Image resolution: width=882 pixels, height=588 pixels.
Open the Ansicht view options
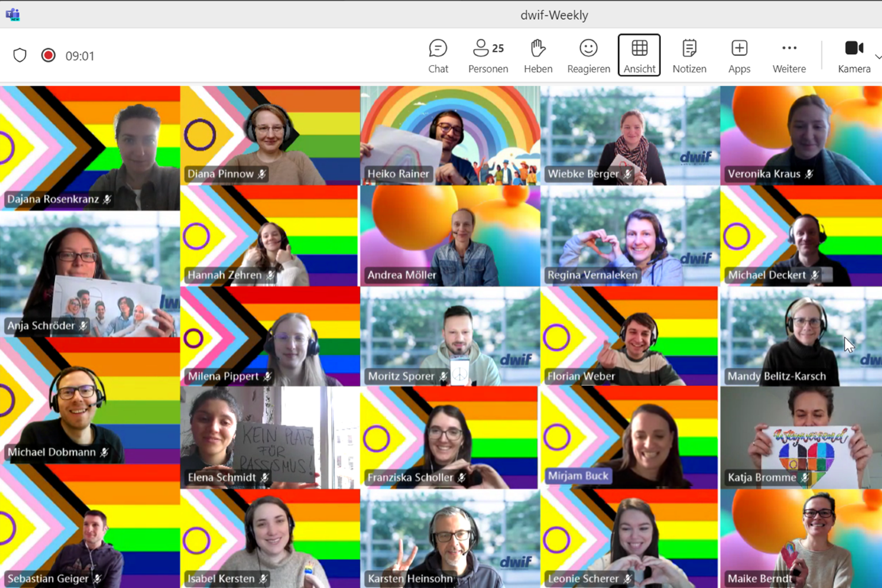[x=639, y=56]
